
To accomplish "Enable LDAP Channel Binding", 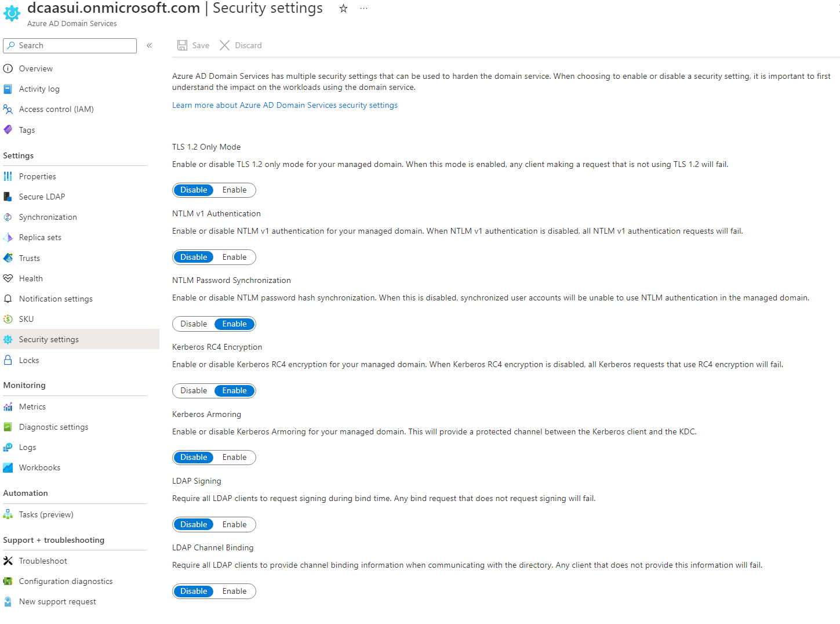I will [x=234, y=592].
